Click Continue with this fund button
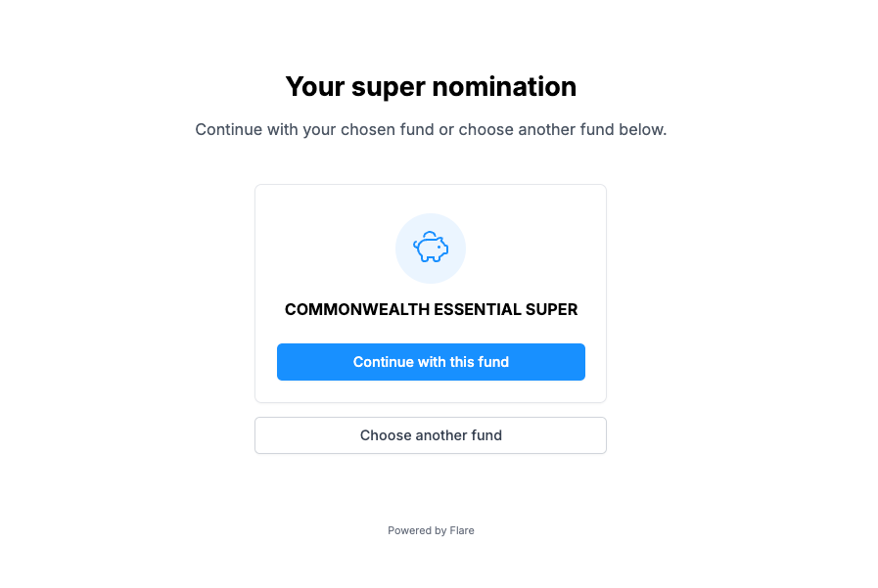The width and height of the screenshot is (878, 588). [x=431, y=362]
